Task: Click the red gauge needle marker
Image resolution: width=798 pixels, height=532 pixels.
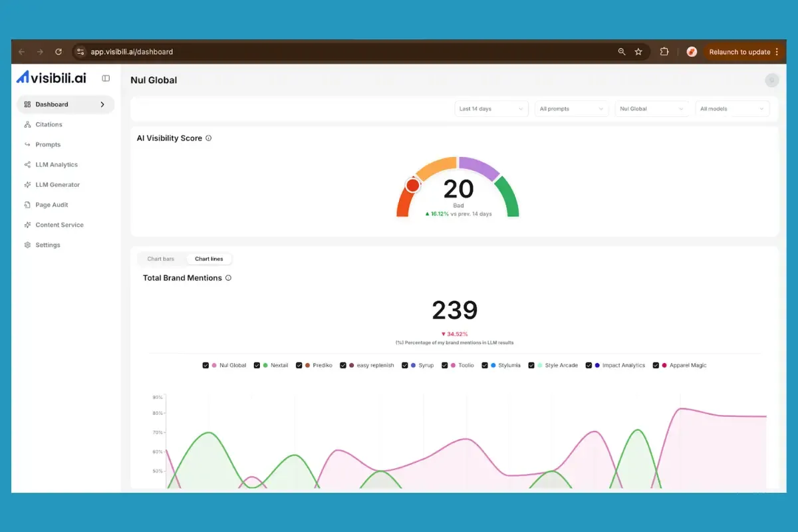Action: coord(413,186)
